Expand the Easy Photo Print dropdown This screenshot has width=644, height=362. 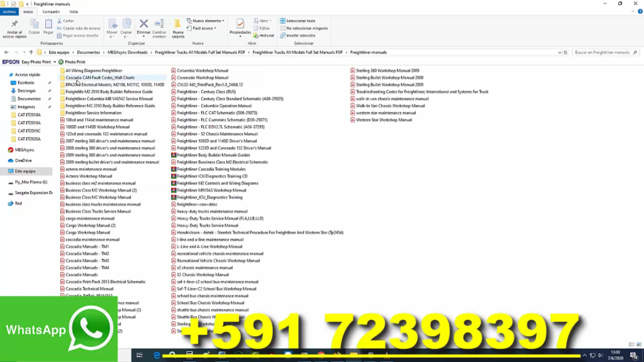point(55,62)
